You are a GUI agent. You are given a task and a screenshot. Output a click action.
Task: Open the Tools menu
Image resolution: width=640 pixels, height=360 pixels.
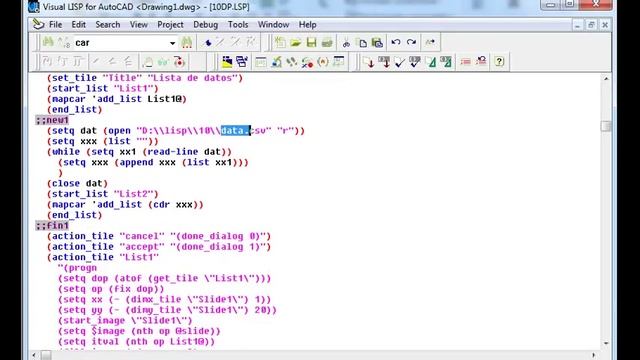tap(238, 24)
